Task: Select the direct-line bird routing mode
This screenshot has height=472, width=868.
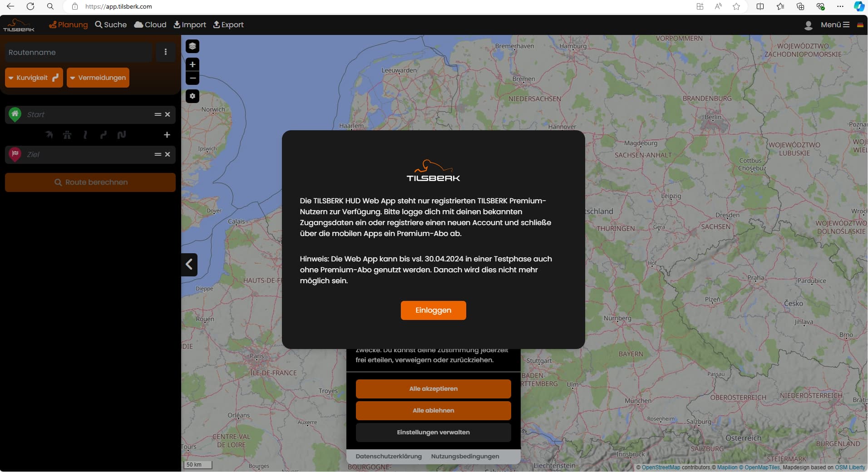Action: (49, 135)
